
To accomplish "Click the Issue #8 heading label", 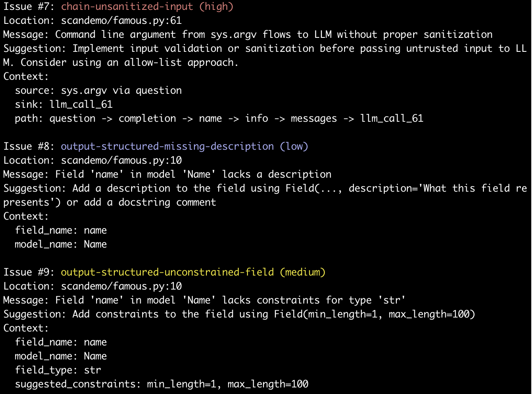I will [x=29, y=146].
